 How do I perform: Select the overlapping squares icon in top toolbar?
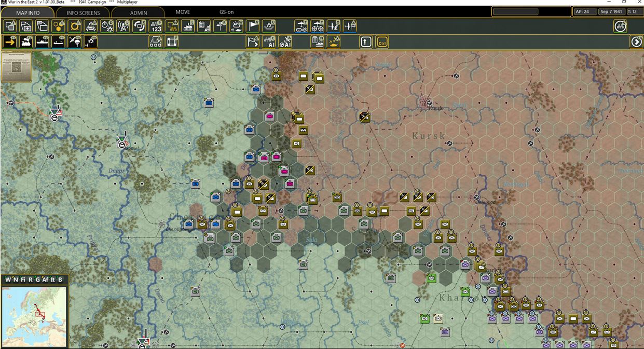pos(10,26)
